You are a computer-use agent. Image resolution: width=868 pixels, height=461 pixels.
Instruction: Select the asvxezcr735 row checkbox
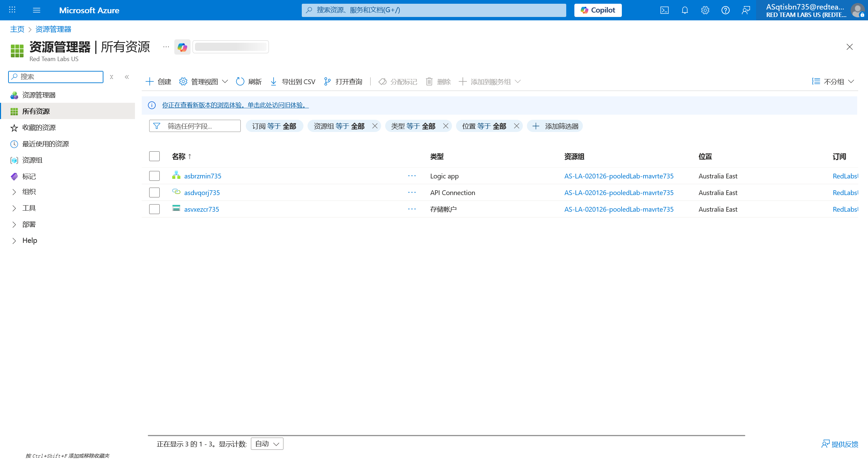[x=154, y=209]
